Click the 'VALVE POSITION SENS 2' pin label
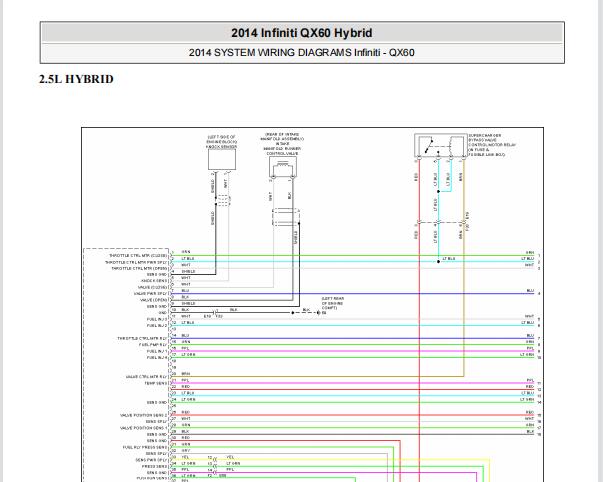 [x=144, y=415]
